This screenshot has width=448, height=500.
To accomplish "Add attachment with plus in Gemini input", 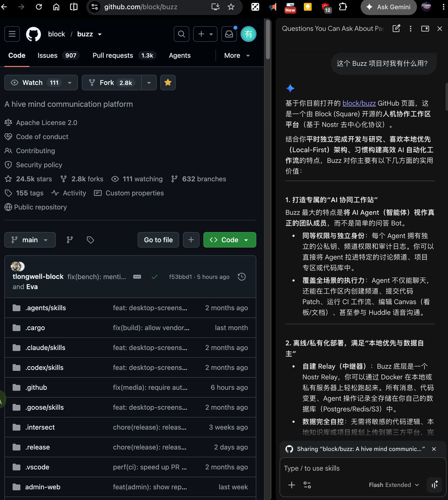I will click(292, 485).
